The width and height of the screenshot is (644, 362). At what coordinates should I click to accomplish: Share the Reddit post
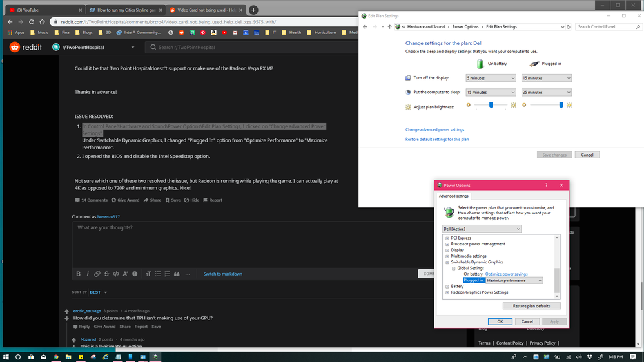(152, 200)
